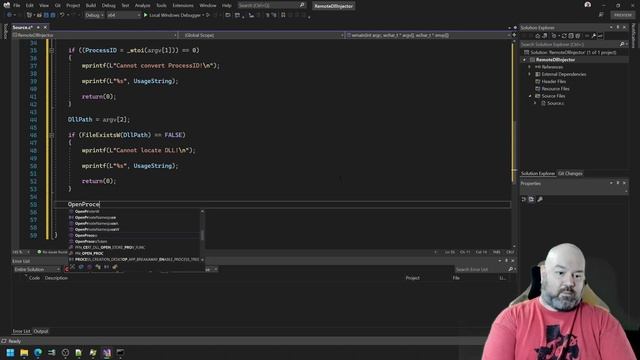Image resolution: width=640 pixels, height=360 pixels.
Task: Open the RemoteDllInjector project scope dropdown
Action: 95,36
